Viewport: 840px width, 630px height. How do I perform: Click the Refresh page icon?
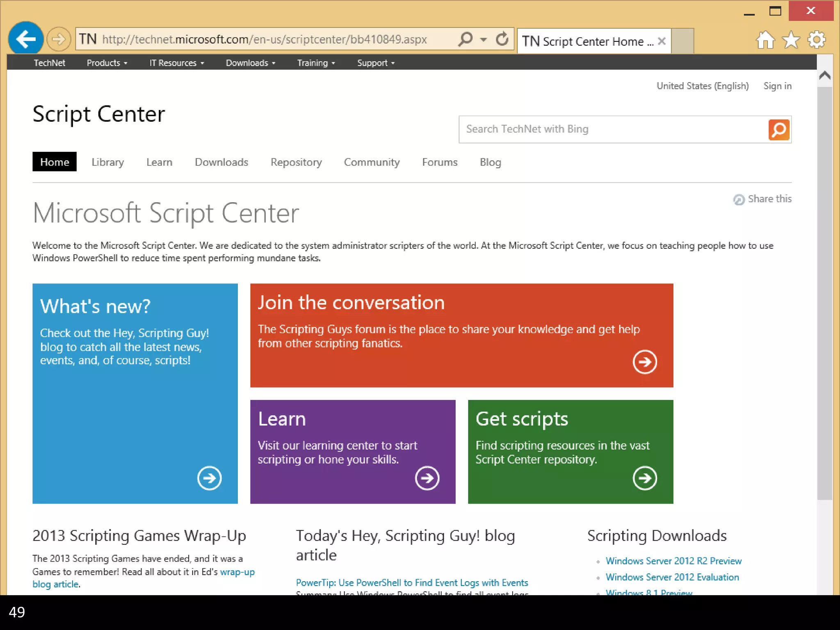pyautogui.click(x=502, y=39)
